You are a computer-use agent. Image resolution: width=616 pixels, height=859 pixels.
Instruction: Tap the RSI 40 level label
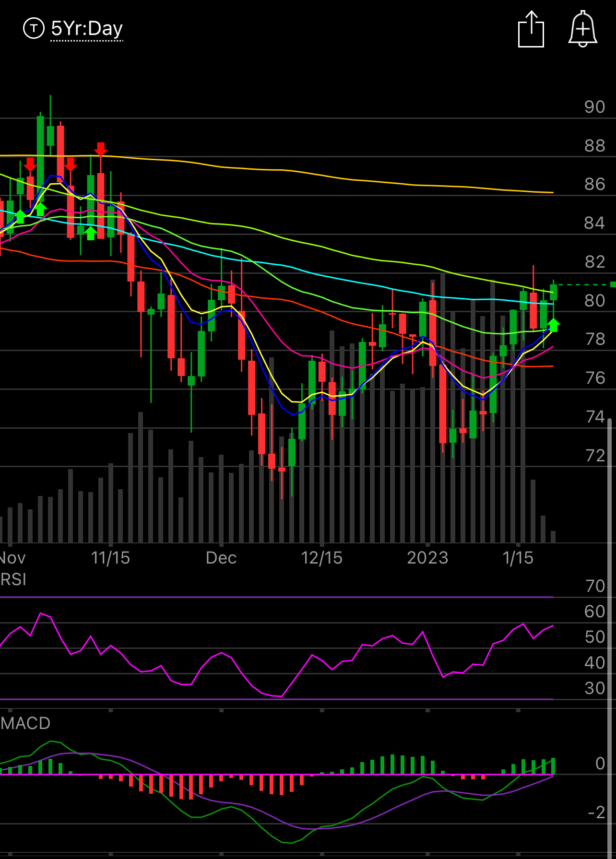click(595, 663)
